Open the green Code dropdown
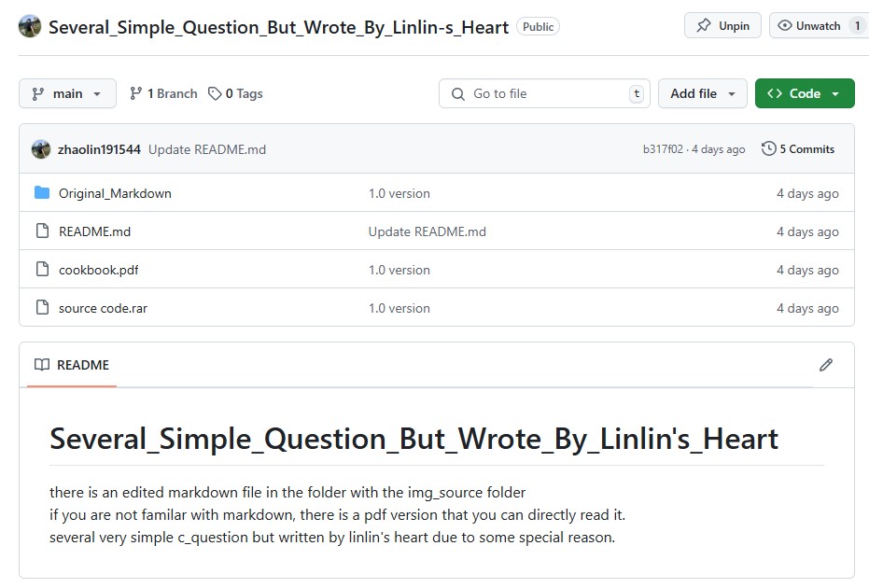 [x=804, y=93]
